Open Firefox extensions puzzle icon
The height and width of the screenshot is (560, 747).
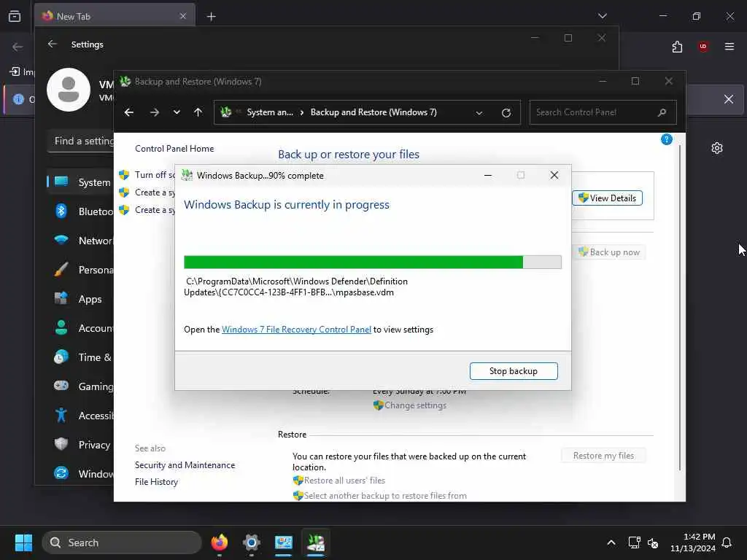(x=677, y=47)
